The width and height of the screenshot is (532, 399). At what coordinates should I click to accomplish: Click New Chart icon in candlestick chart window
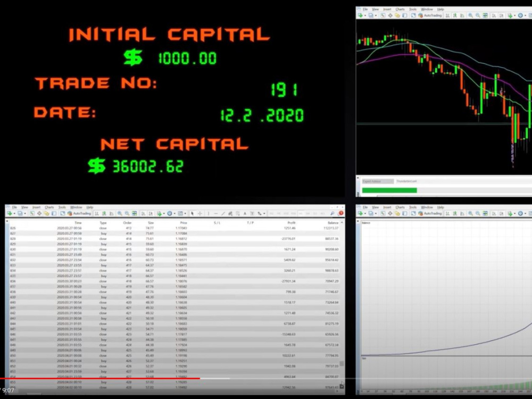[360, 15]
